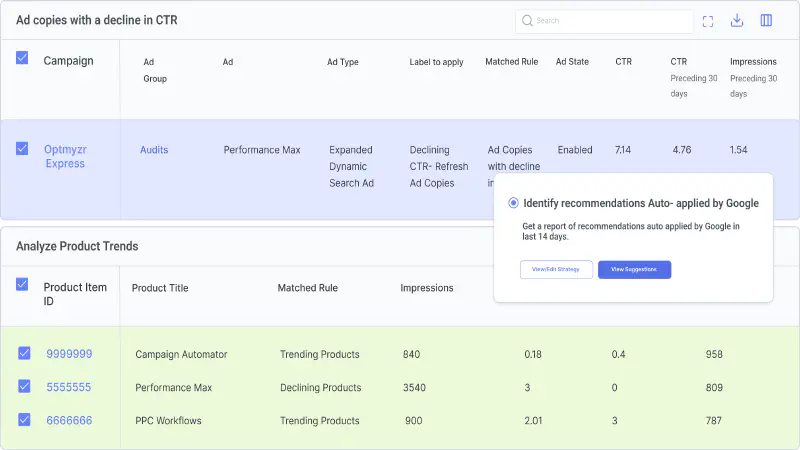This screenshot has height=450, width=800.
Task: Uncheck the Optmyzr Express row checkbox
Action: click(22, 148)
